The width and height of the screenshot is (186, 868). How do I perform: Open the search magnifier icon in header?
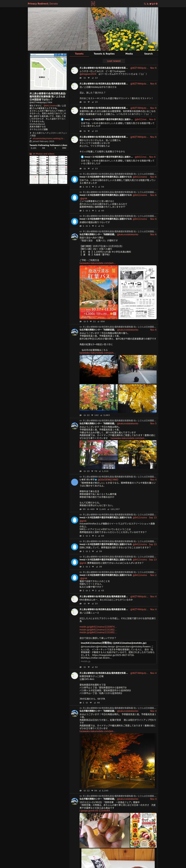145,4
